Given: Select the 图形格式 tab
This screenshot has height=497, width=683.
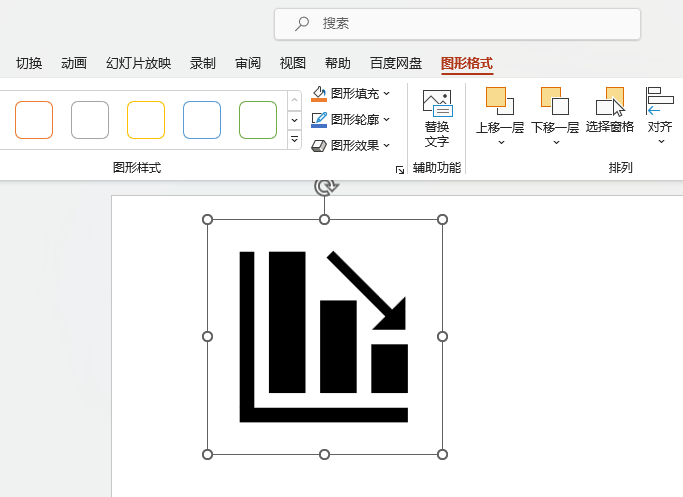Looking at the screenshot, I should 467,64.
